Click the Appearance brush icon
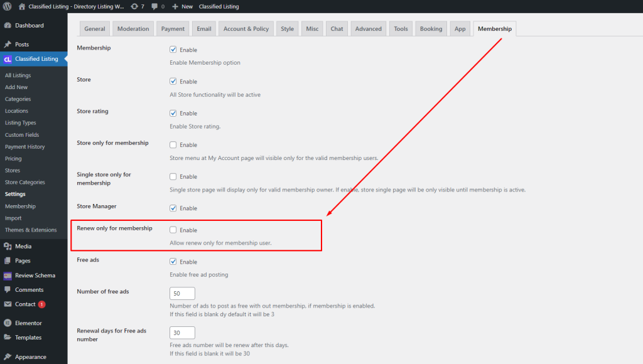Image resolution: width=643 pixels, height=364 pixels. coord(8,357)
